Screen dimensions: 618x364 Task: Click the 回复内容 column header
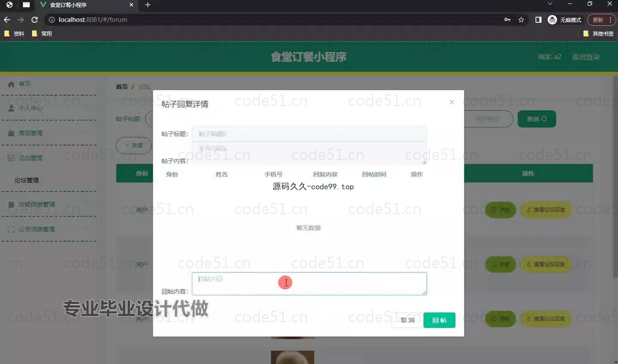pos(325,174)
